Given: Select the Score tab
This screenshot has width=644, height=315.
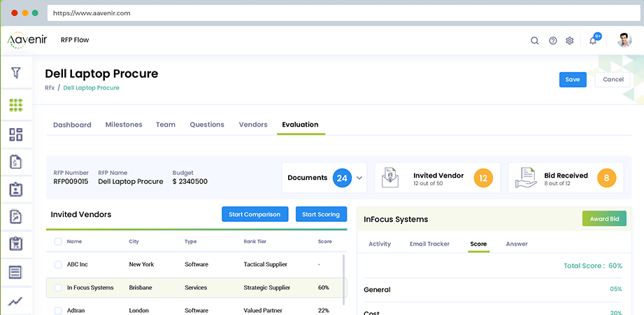Looking at the screenshot, I should pyautogui.click(x=478, y=244).
